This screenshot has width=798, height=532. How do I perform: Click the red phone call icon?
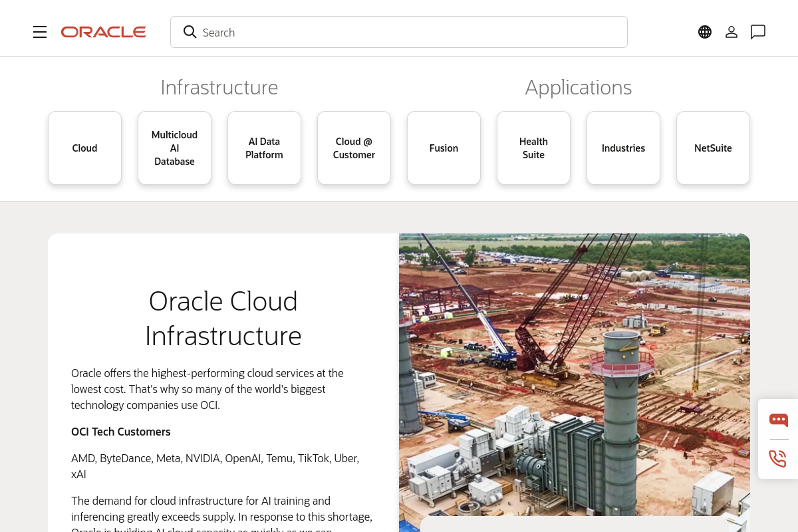pyautogui.click(x=778, y=459)
